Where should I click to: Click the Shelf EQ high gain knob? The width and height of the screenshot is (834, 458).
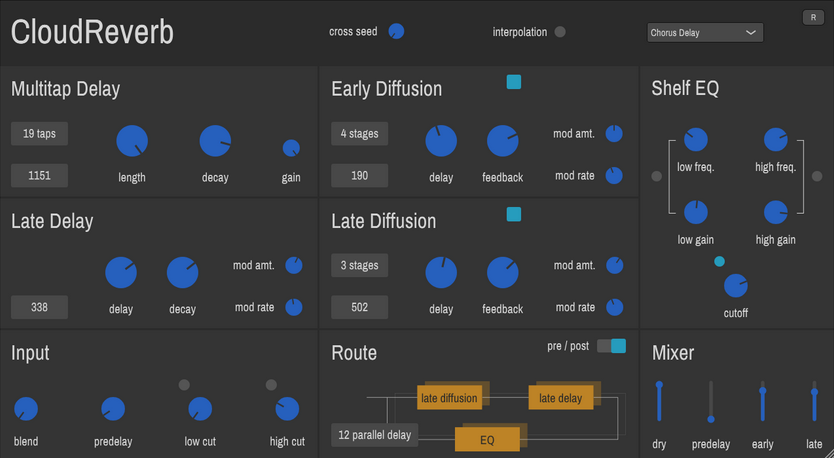(x=775, y=212)
